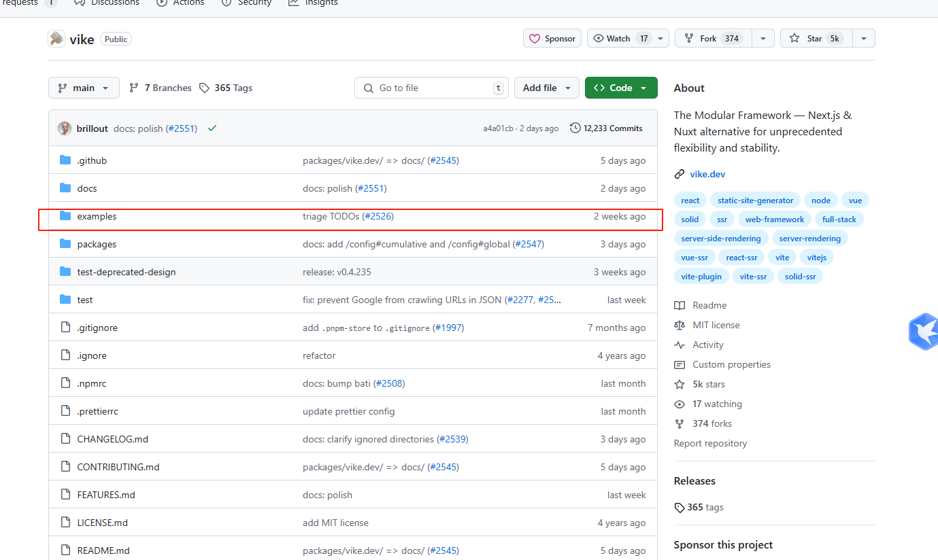This screenshot has height=560, width=938.
Task: Click the packages folder icon
Action: point(65,244)
